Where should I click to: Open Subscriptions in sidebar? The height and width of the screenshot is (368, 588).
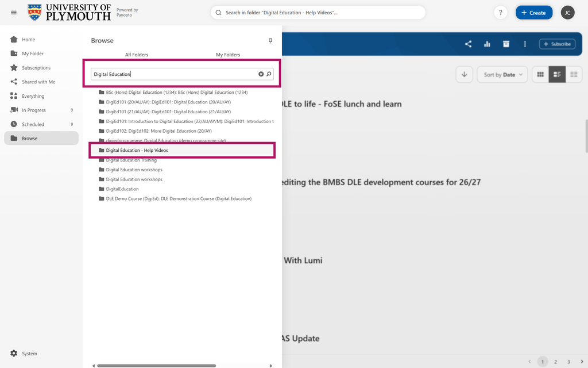pos(41,68)
